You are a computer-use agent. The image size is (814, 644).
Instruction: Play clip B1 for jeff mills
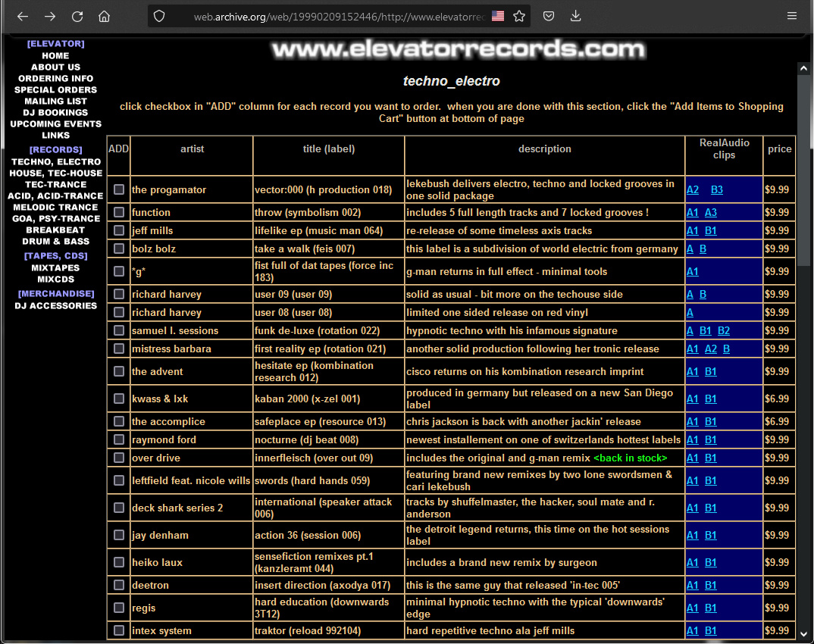click(x=711, y=230)
